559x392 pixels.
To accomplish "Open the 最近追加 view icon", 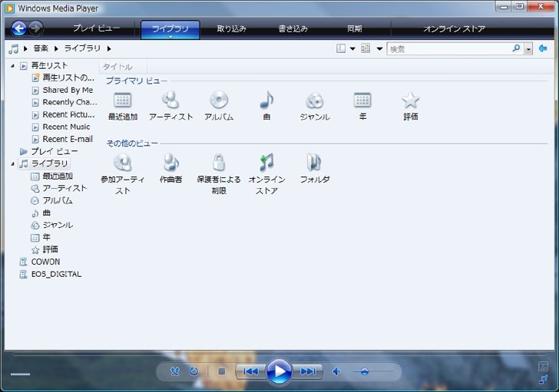I will pos(123,100).
